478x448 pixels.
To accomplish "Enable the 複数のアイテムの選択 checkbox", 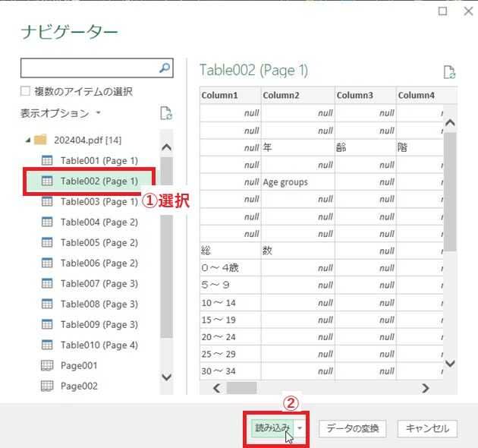I will (x=26, y=91).
